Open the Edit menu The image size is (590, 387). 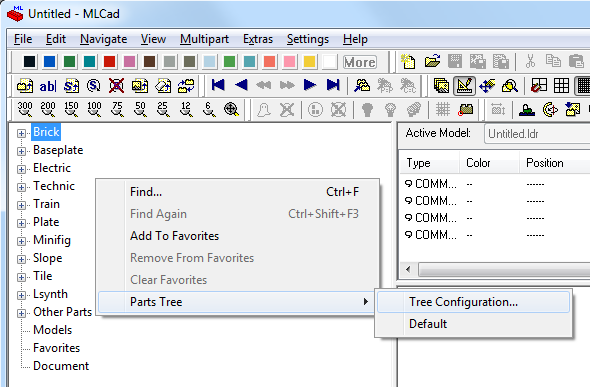(x=56, y=39)
